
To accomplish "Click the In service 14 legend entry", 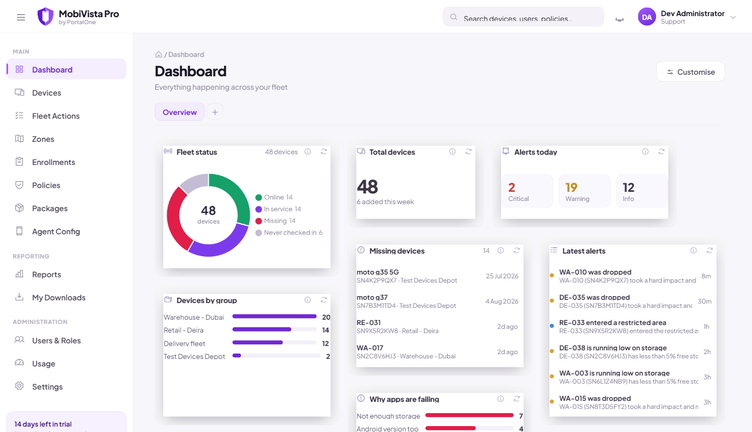I will [278, 209].
